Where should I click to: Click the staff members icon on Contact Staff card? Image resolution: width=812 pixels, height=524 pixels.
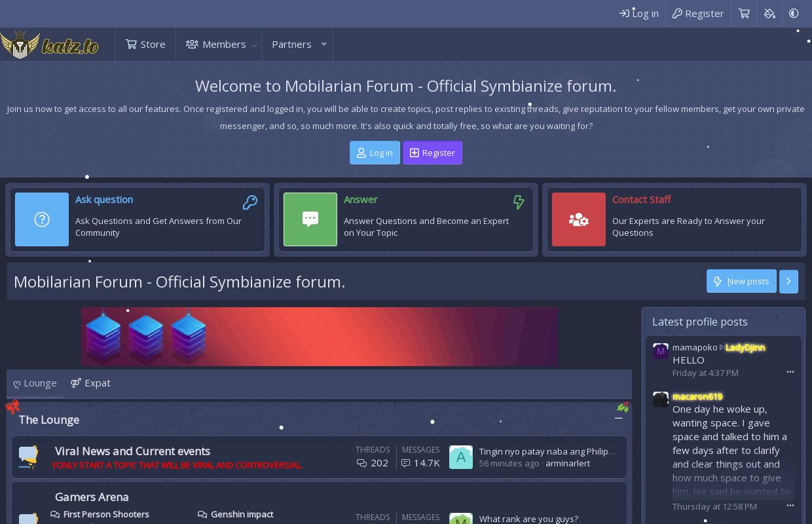pos(579,219)
